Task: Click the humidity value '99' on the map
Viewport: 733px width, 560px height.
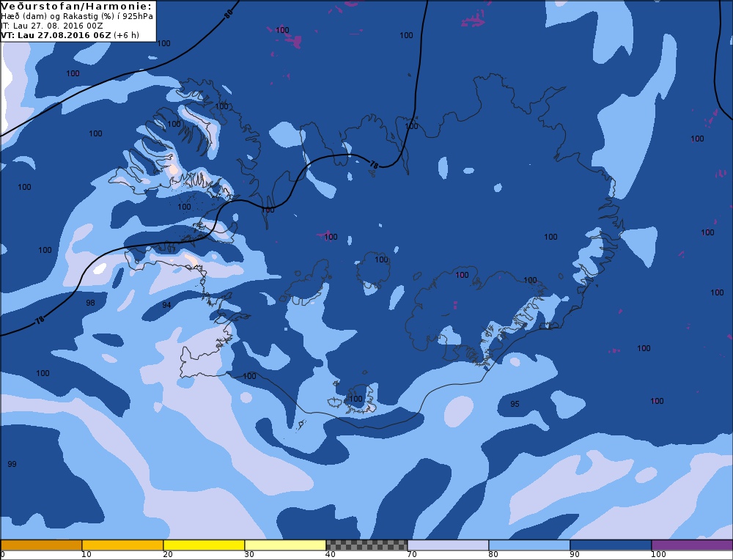Action: (x=12, y=464)
